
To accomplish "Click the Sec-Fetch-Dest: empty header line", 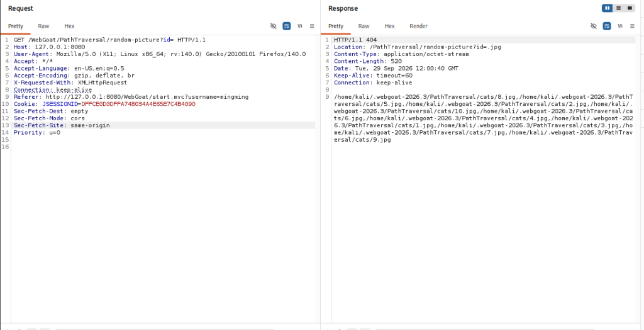I will coord(51,111).
